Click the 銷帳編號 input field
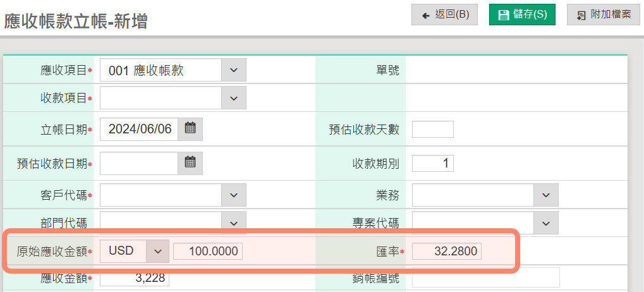Viewport: 644px width, 292px height. (485, 277)
